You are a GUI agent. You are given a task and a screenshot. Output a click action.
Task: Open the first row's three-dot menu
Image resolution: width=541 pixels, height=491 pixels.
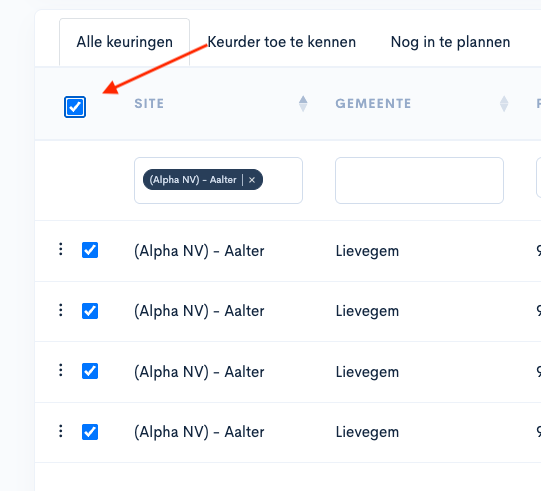[61, 249]
